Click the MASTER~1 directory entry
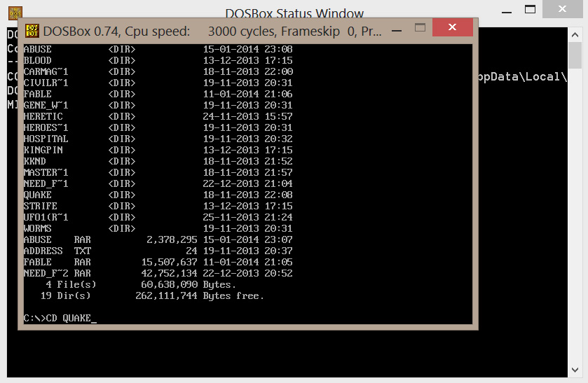This screenshot has width=588, height=383. coord(158,172)
